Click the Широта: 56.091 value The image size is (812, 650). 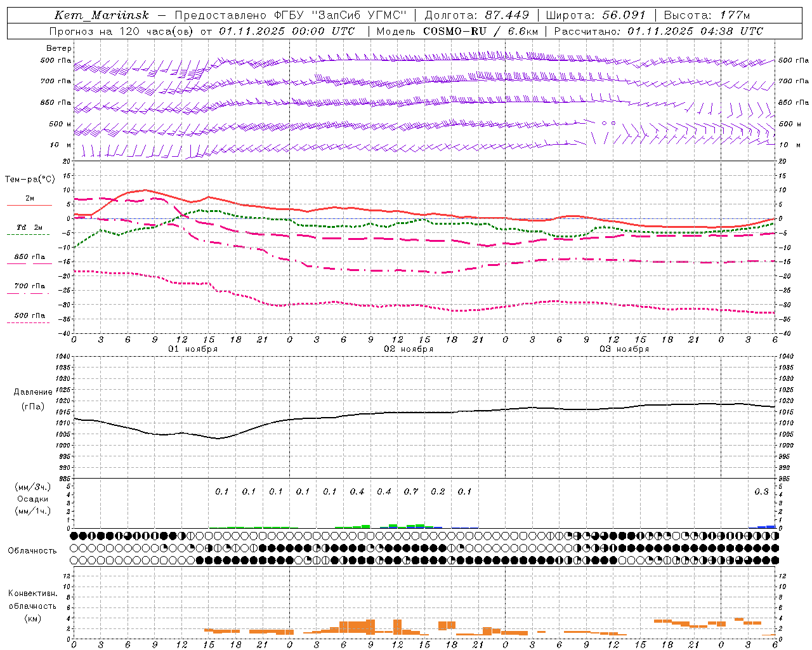pos(596,15)
